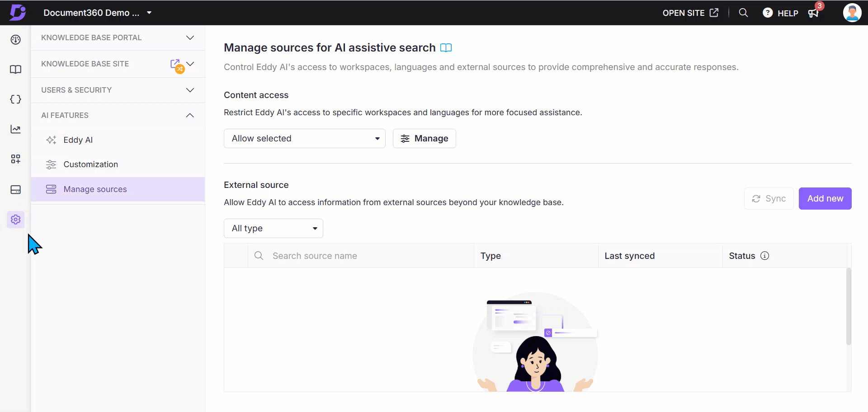Image resolution: width=868 pixels, height=412 pixels.
Task: Click the External source heading
Action: tap(256, 185)
